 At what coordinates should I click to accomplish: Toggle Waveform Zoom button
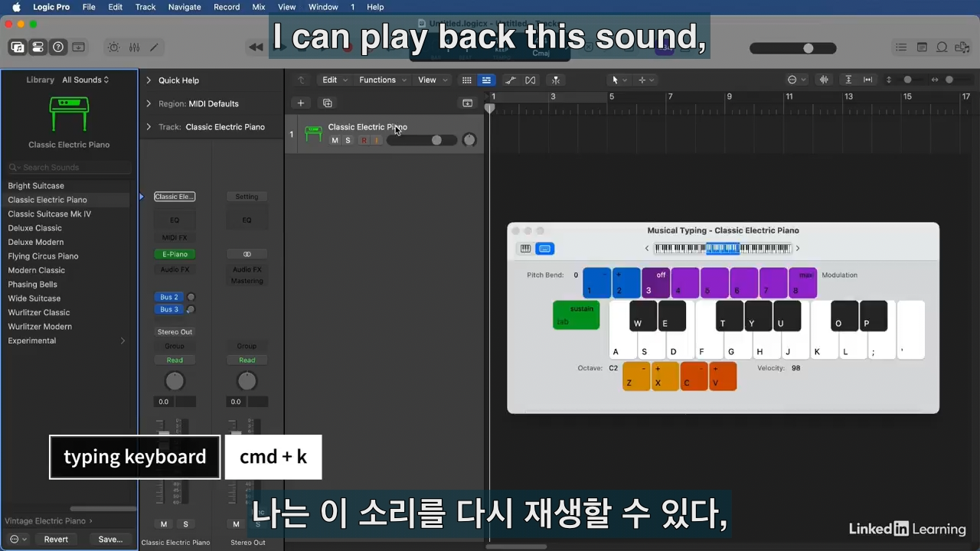(825, 80)
